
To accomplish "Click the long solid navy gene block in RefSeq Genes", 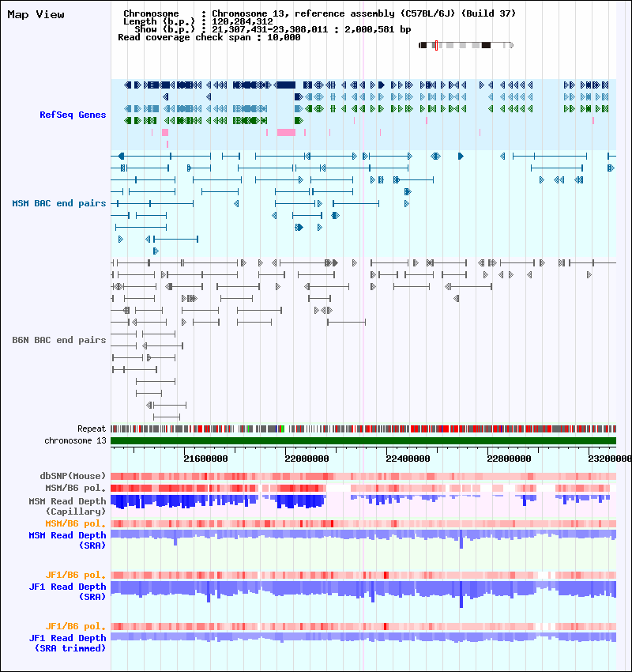I will tap(287, 85).
